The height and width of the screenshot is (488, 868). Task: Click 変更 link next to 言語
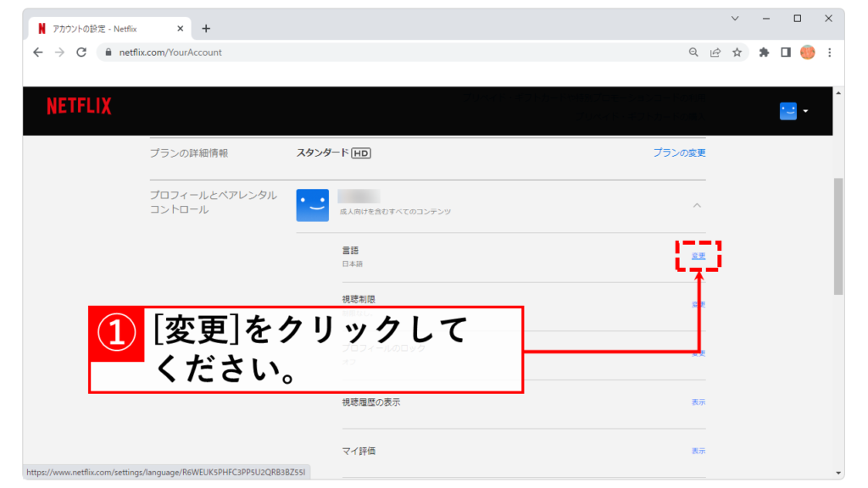[x=698, y=256]
